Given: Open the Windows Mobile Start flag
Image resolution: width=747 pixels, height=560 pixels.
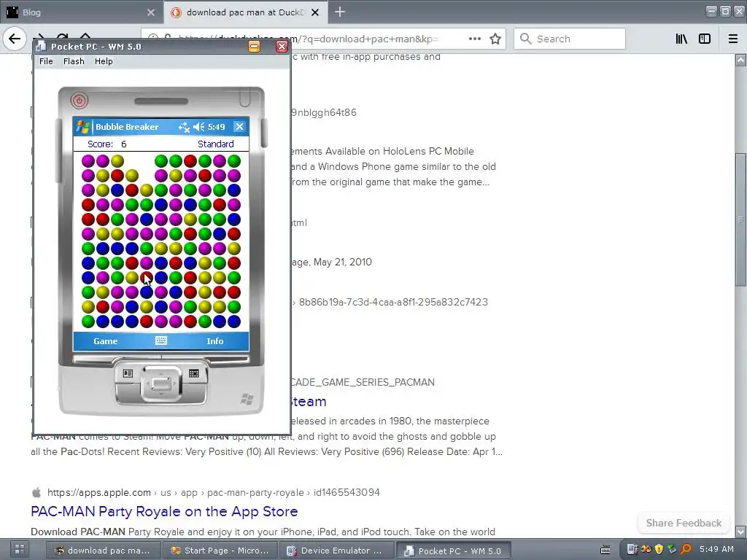Looking at the screenshot, I should coord(83,127).
